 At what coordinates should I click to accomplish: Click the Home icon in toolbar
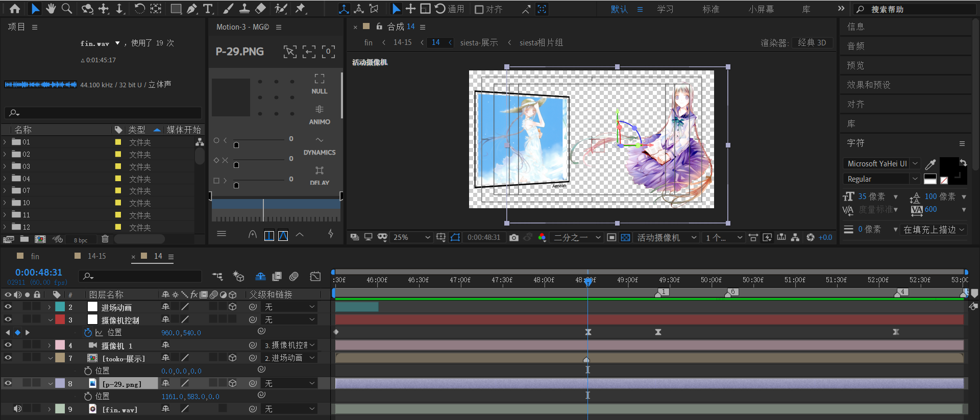point(15,9)
